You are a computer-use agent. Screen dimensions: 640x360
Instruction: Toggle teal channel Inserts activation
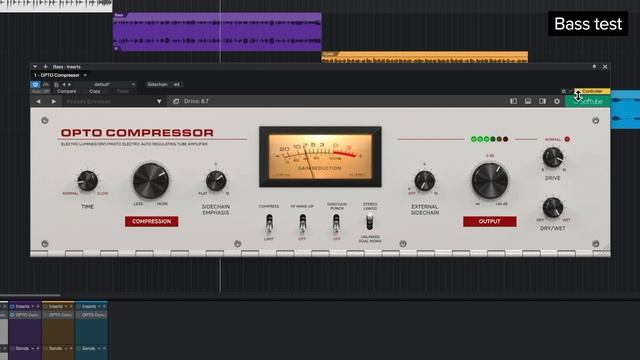pos(78,306)
